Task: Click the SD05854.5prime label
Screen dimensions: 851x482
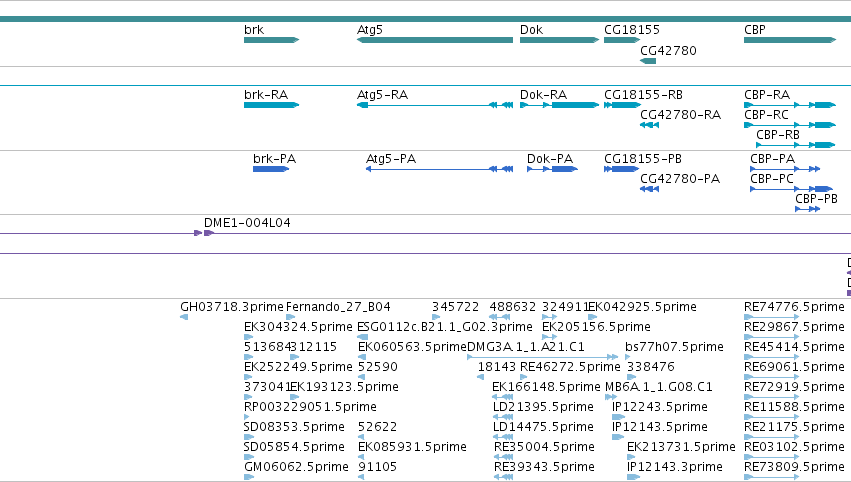Action: pos(295,447)
